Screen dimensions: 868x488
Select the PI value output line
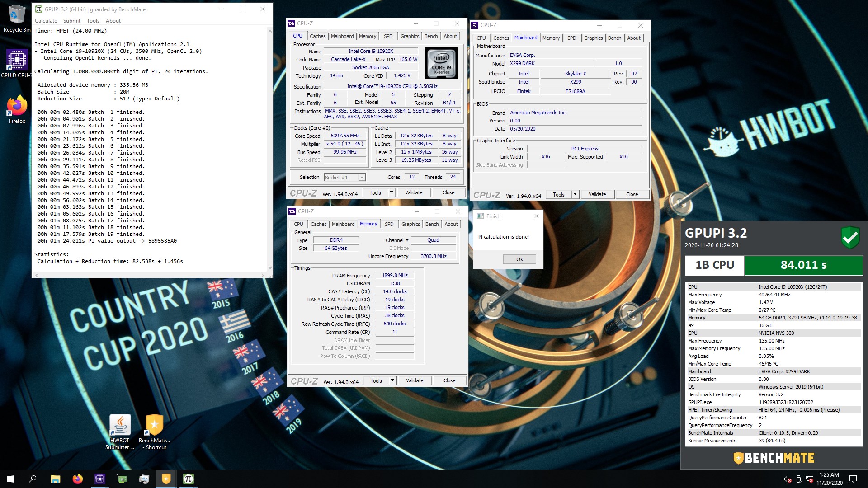click(x=107, y=241)
